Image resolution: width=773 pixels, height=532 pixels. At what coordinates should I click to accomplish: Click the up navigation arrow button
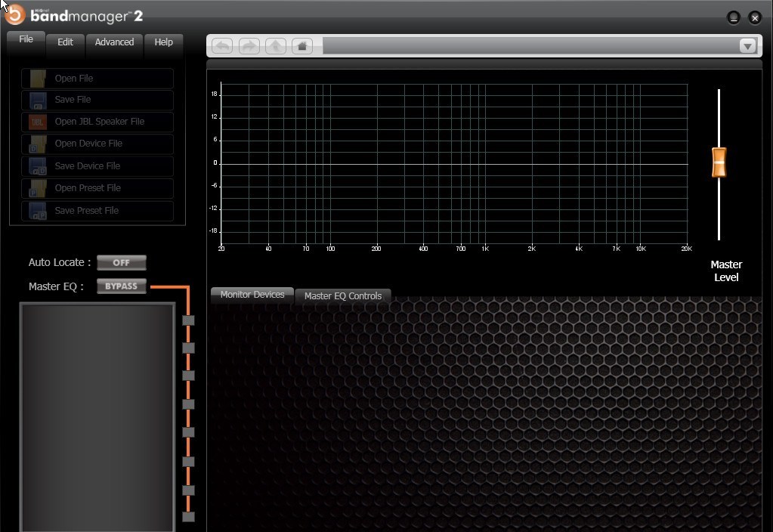275,45
